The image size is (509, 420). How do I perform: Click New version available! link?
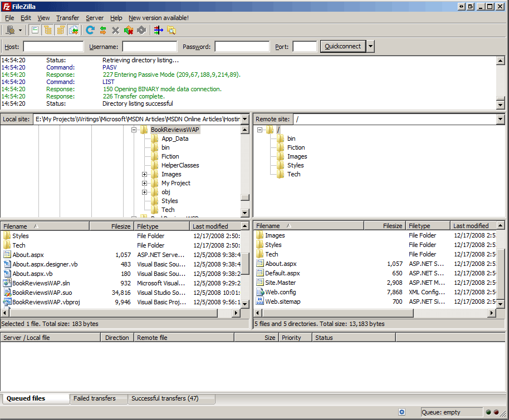point(159,18)
